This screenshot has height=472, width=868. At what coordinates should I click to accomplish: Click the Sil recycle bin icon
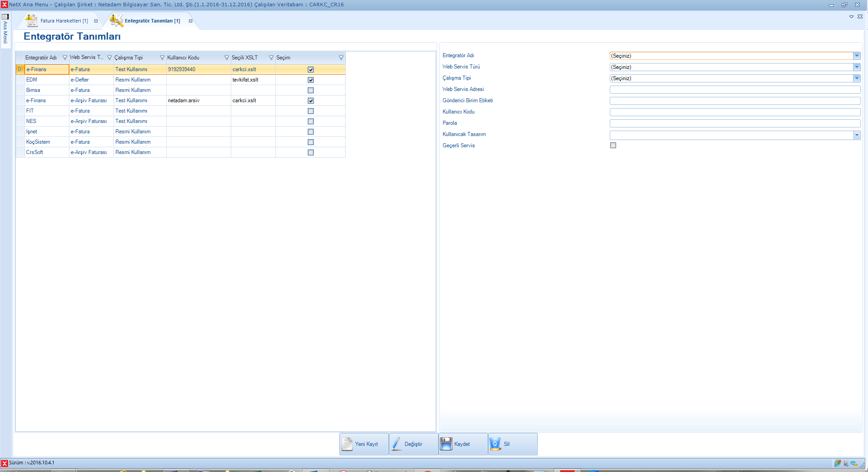click(x=495, y=444)
